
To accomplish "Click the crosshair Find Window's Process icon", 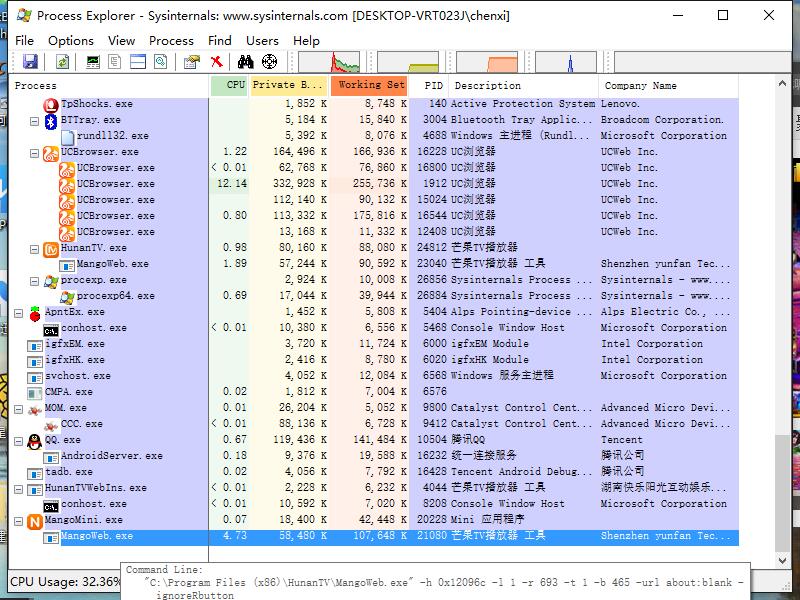I will [x=269, y=62].
